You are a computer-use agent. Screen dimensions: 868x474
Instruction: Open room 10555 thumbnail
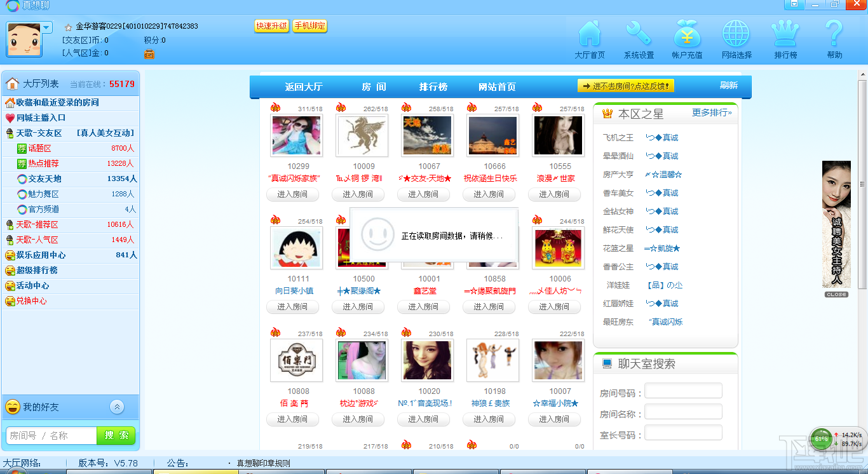558,135
